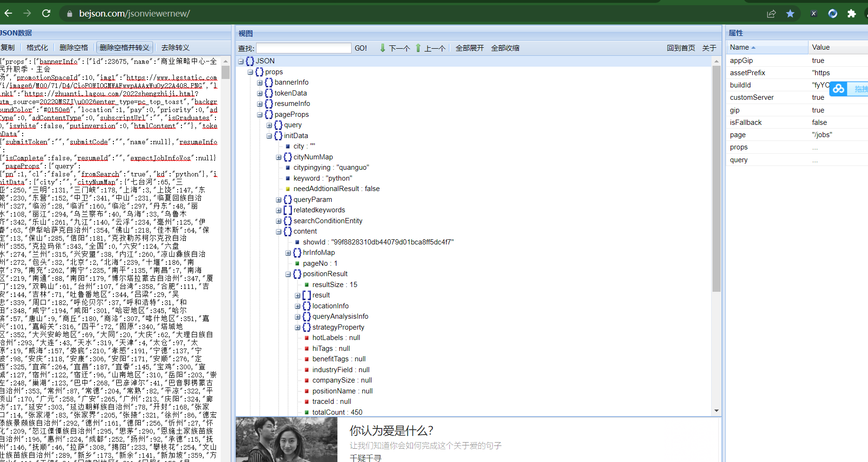Screen dimensions: 868x462
Task: Click the couple photo ad thumbnail
Action: (x=287, y=440)
